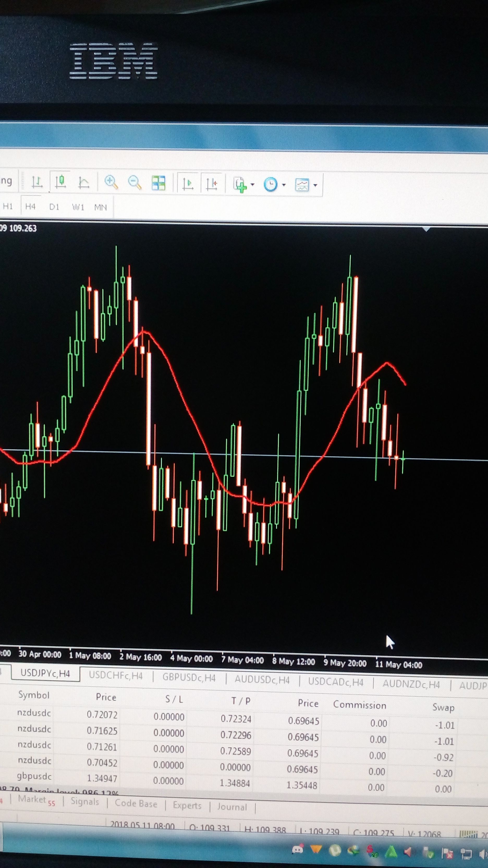
Task: Open the Journal tab
Action: pyautogui.click(x=232, y=807)
